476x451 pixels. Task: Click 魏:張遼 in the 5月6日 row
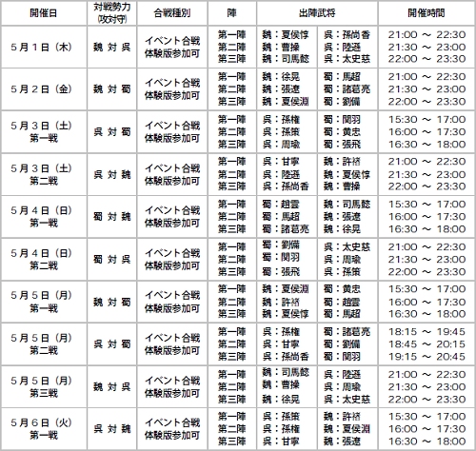[342, 441]
